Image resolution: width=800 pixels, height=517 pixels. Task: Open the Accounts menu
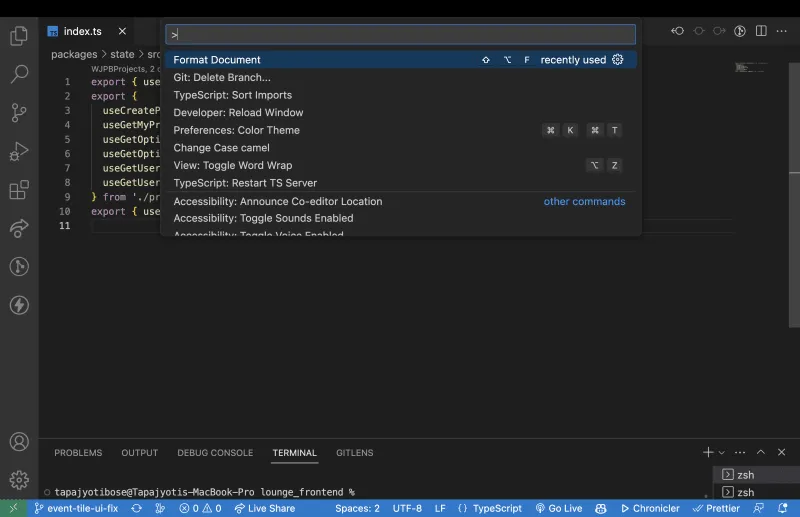pyautogui.click(x=19, y=441)
